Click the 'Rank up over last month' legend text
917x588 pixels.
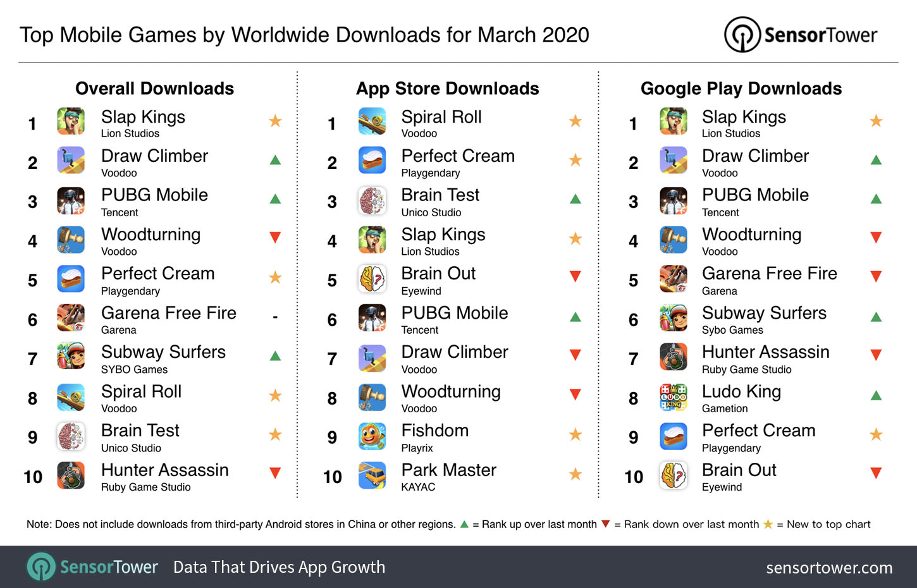[539, 524]
